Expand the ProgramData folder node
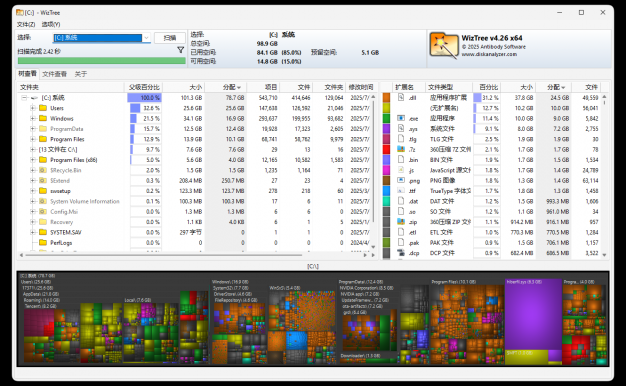 point(33,129)
